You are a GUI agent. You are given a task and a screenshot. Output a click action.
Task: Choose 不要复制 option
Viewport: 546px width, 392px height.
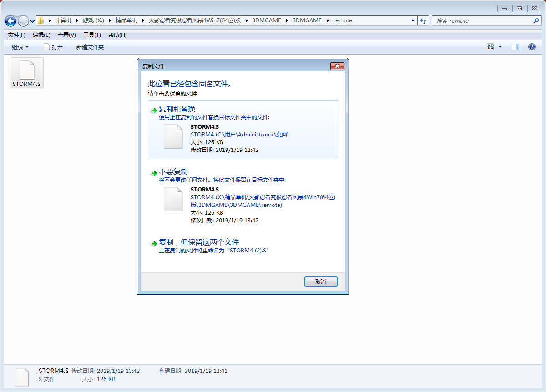[243, 196]
